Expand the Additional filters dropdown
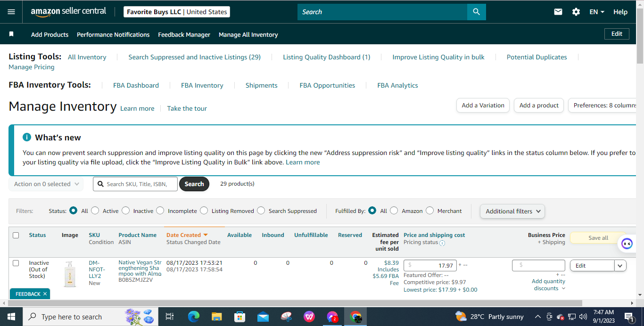This screenshot has height=326, width=644. coord(512,212)
